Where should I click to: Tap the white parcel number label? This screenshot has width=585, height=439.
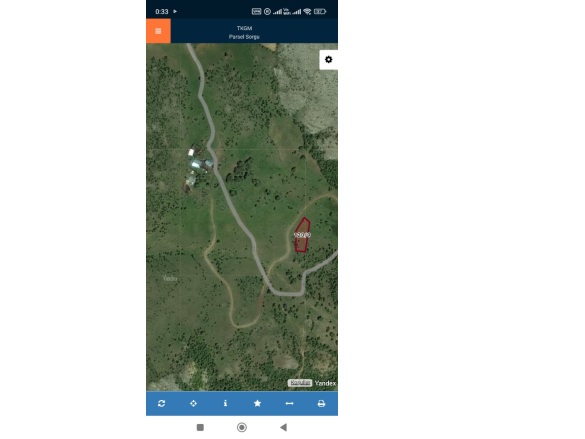tap(302, 235)
